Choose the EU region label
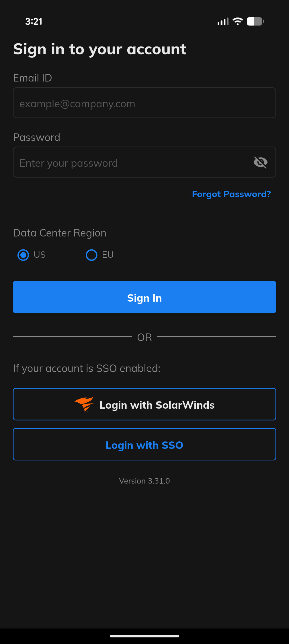This screenshot has width=289, height=644. pos(108,255)
